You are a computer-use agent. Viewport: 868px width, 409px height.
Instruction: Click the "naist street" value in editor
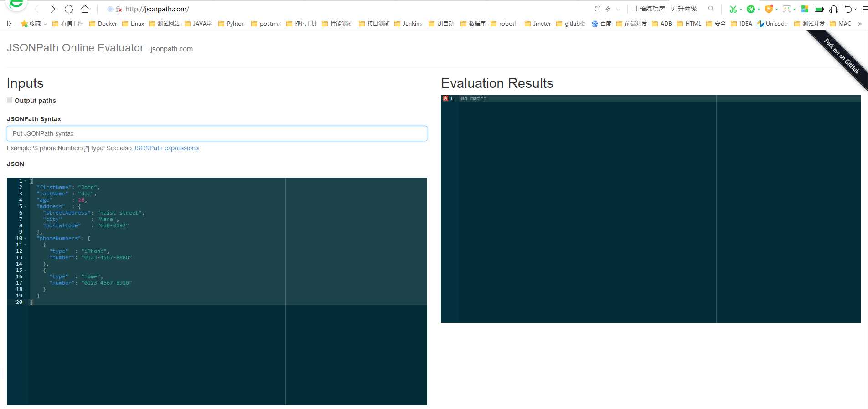point(119,213)
